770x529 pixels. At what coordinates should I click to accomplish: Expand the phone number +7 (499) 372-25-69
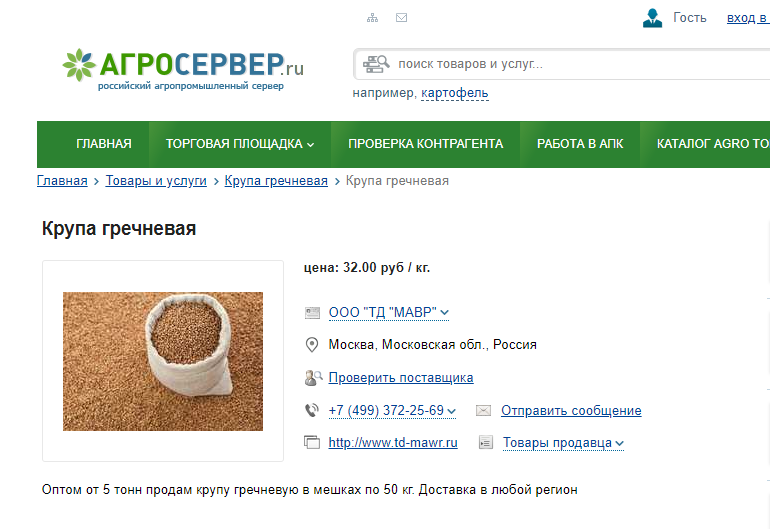coord(392,411)
